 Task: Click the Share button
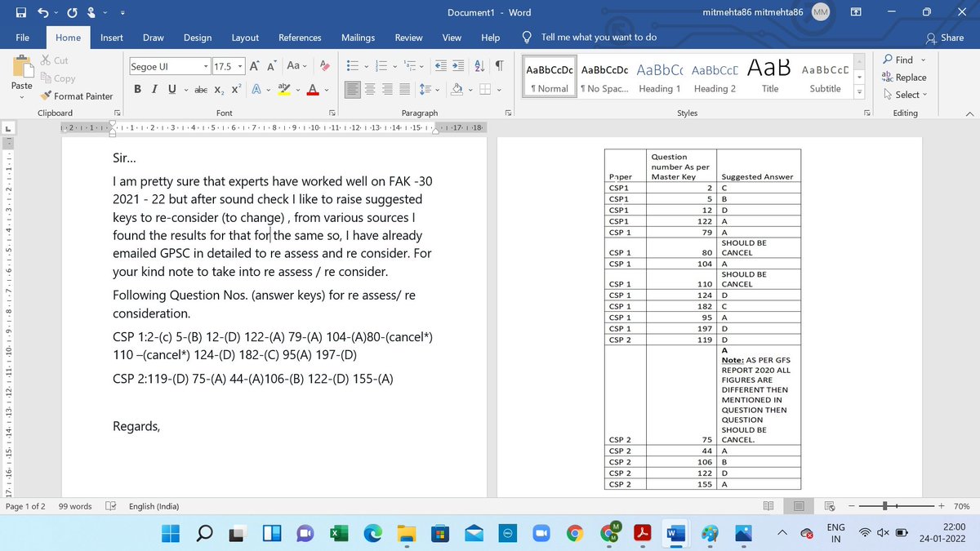tap(945, 38)
